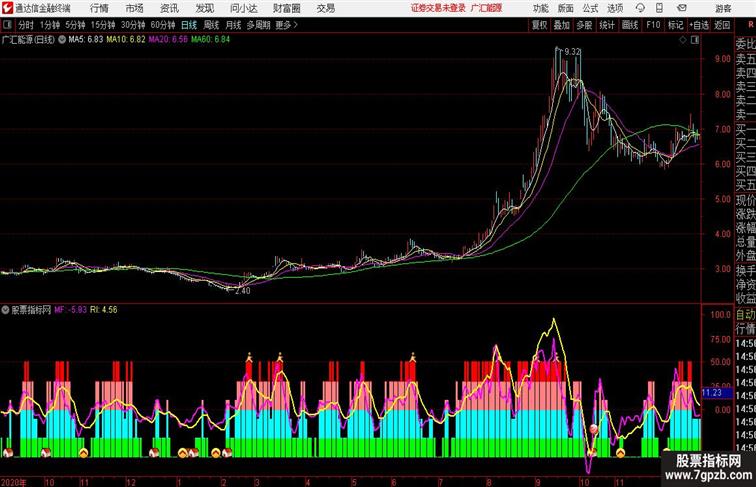Image resolution: width=756 pixels, height=487 pixels.
Task: Toggle the chart panel layout icon
Action: point(695,40)
